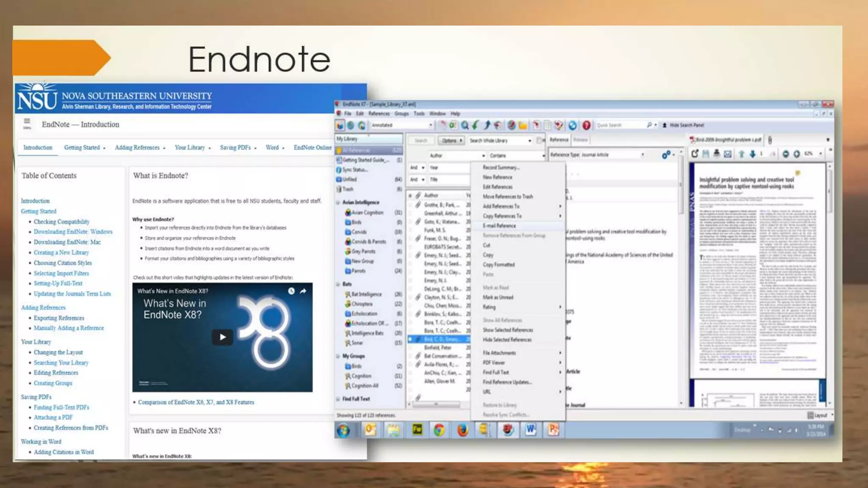Collapse the Avian Intelligence group set
The height and width of the screenshot is (488, 868).
tap(338, 202)
